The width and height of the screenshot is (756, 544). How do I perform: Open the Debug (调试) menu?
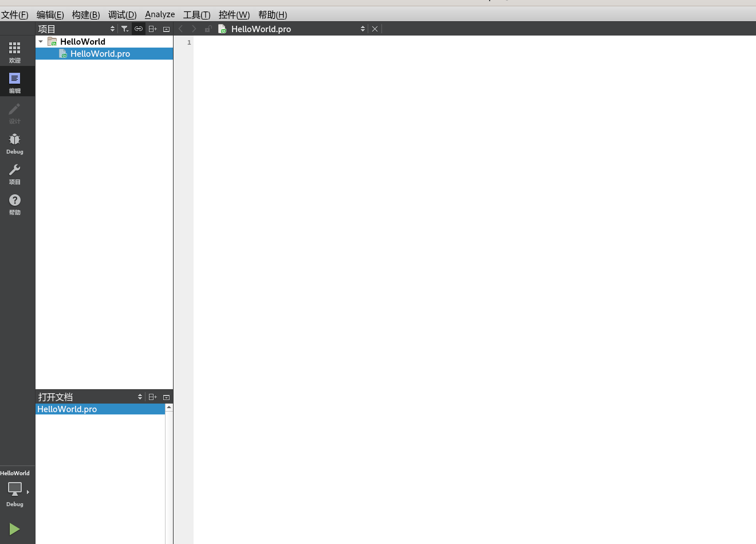(x=123, y=14)
